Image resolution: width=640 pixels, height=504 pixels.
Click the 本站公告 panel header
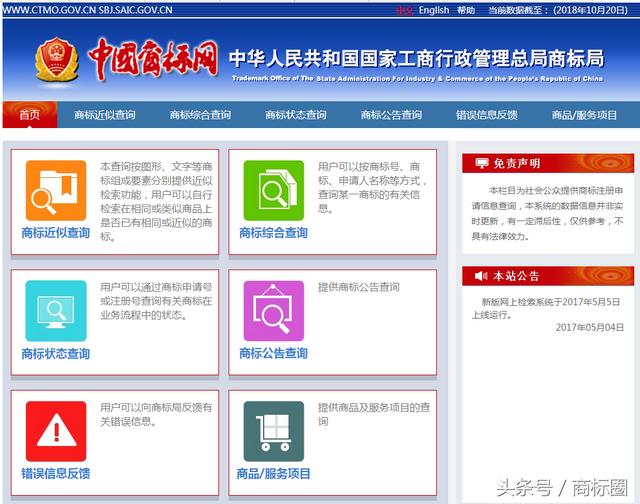548,276
